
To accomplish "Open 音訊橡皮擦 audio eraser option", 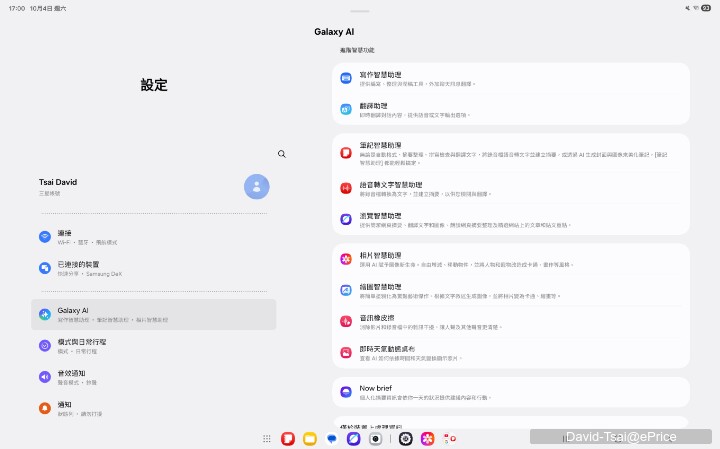I will click(x=510, y=321).
